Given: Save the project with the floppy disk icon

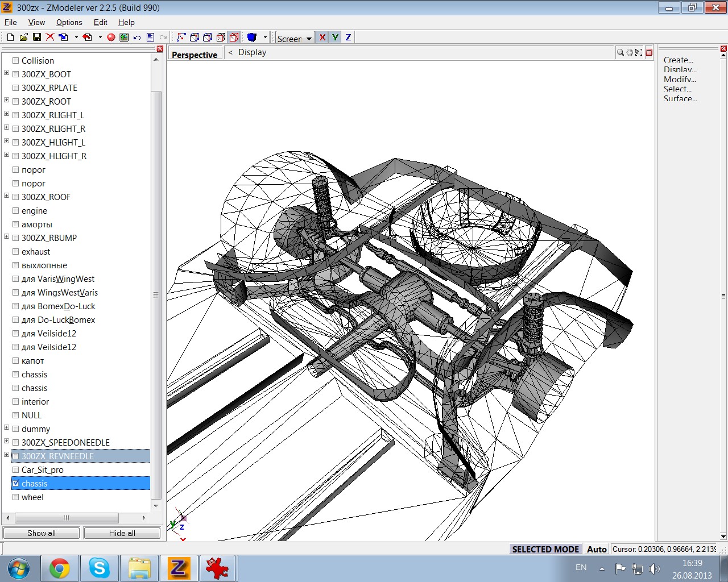Looking at the screenshot, I should [x=37, y=38].
